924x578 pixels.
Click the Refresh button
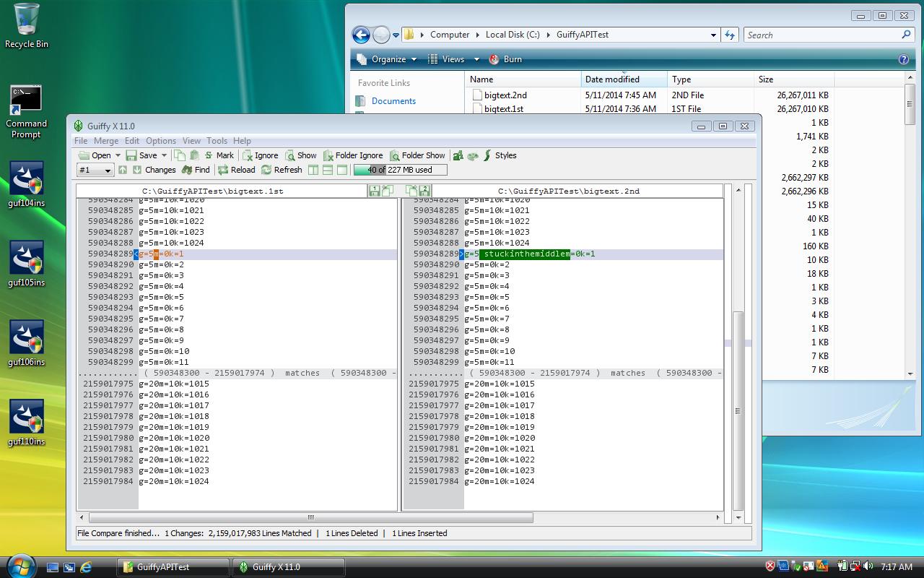click(x=282, y=170)
